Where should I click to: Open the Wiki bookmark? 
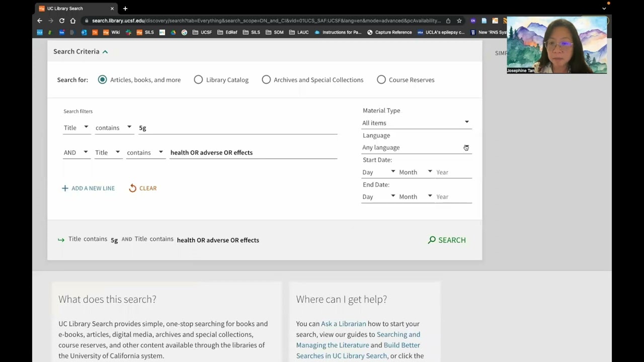pos(111,32)
